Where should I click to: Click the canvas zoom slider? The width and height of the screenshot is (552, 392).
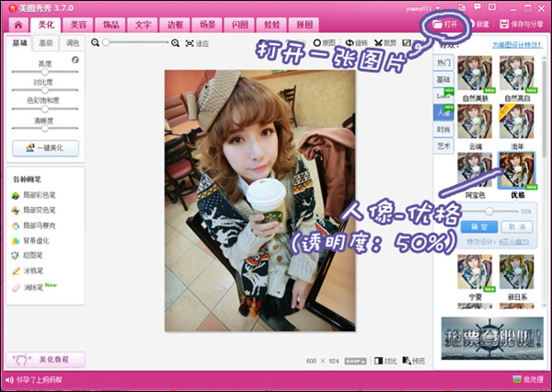[135, 42]
